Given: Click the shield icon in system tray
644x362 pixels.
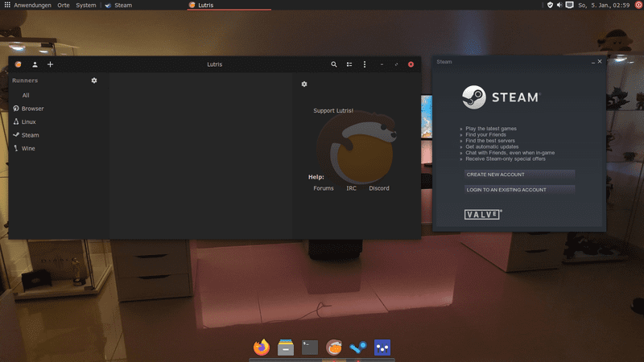Looking at the screenshot, I should coord(550,5).
